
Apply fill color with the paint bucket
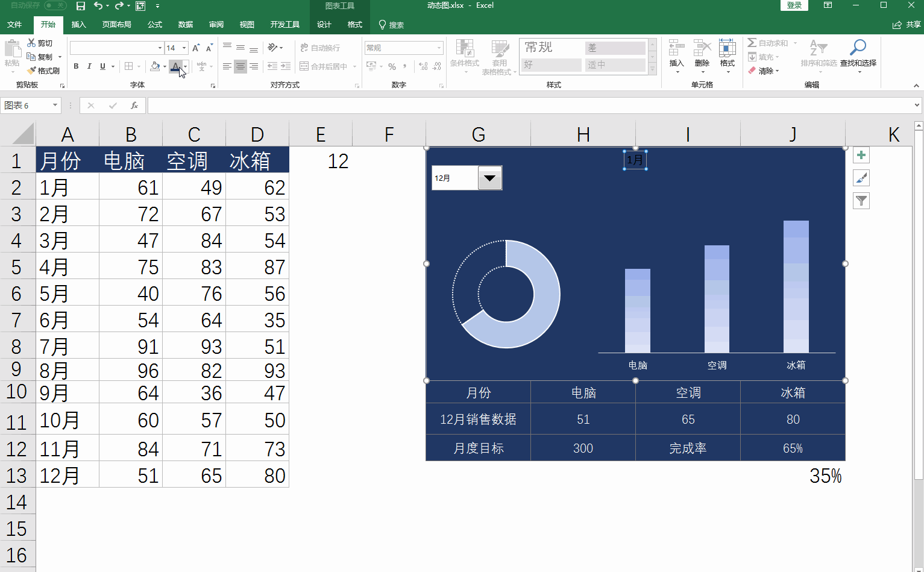[155, 66]
